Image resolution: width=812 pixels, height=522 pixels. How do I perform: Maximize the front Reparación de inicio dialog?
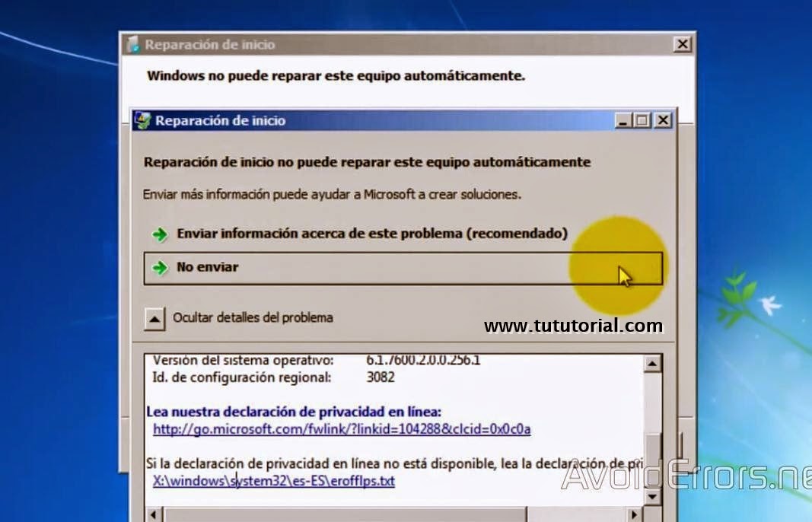pyautogui.click(x=642, y=121)
